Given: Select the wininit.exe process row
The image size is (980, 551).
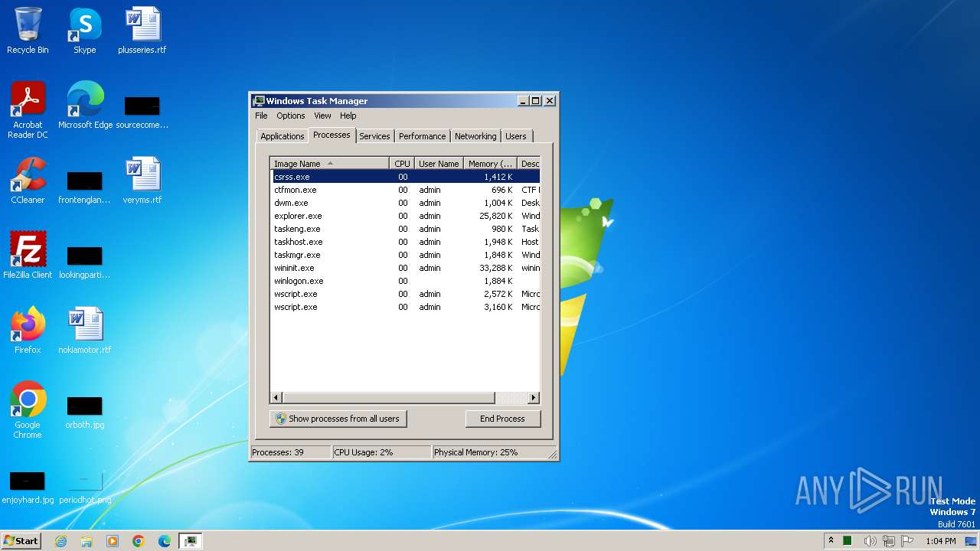Looking at the screenshot, I should (x=405, y=268).
